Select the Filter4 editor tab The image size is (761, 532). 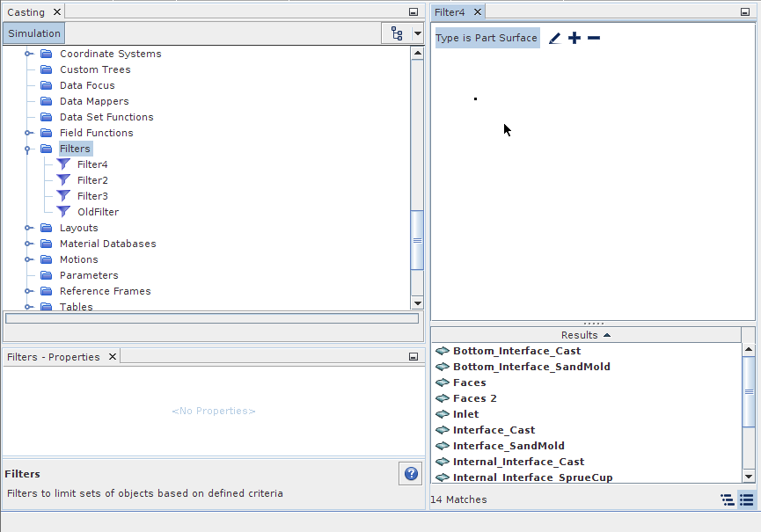(x=450, y=12)
